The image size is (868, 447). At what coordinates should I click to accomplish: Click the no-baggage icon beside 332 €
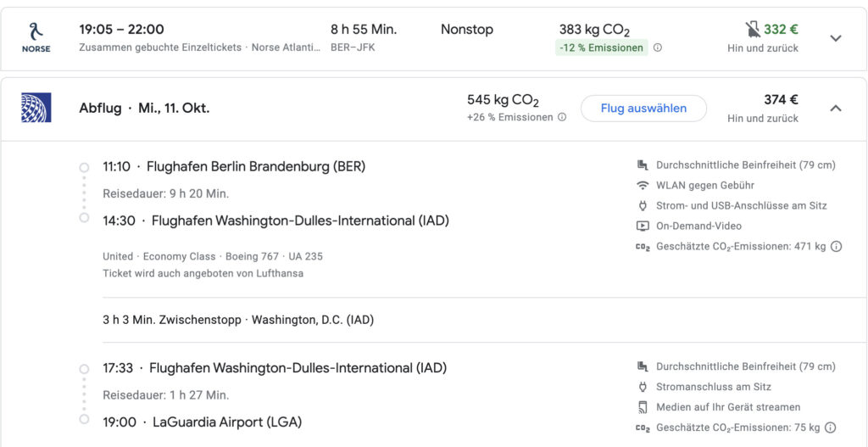click(753, 30)
